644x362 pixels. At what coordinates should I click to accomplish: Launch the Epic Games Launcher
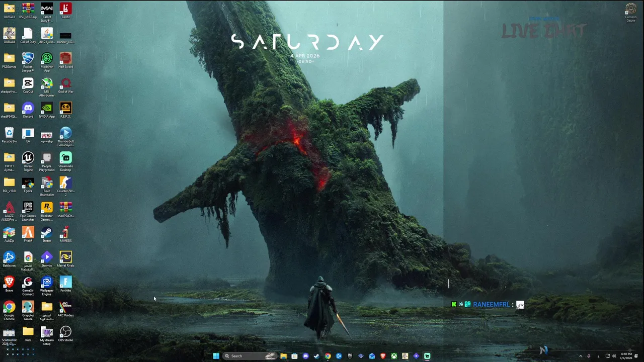point(28,212)
